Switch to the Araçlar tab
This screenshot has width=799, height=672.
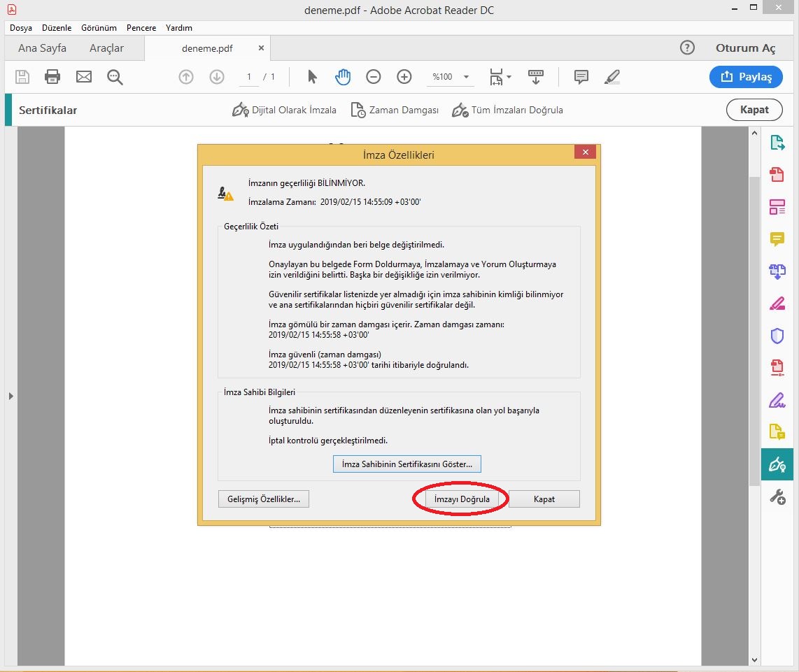point(106,48)
